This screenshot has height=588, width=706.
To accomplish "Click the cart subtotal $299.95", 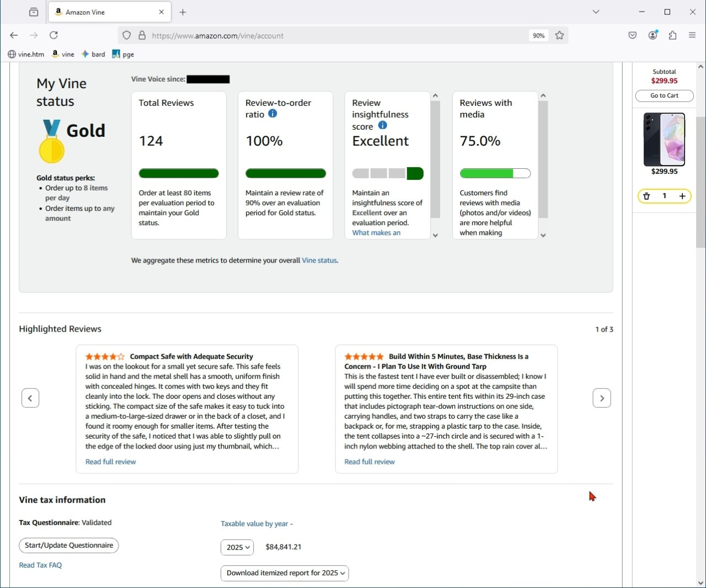I will point(665,81).
